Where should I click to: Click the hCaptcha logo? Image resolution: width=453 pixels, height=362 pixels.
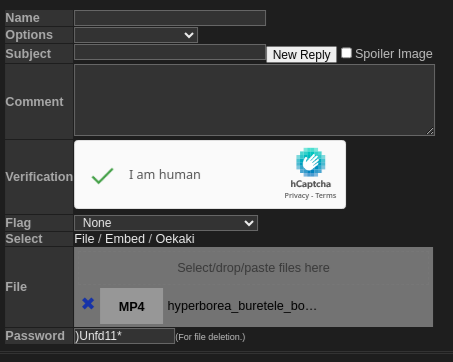[310, 162]
